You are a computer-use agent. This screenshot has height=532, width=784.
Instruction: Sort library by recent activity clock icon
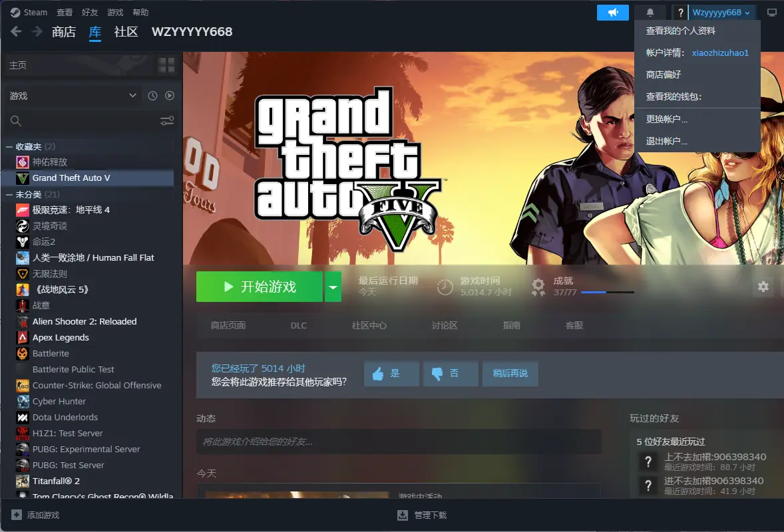coord(152,95)
